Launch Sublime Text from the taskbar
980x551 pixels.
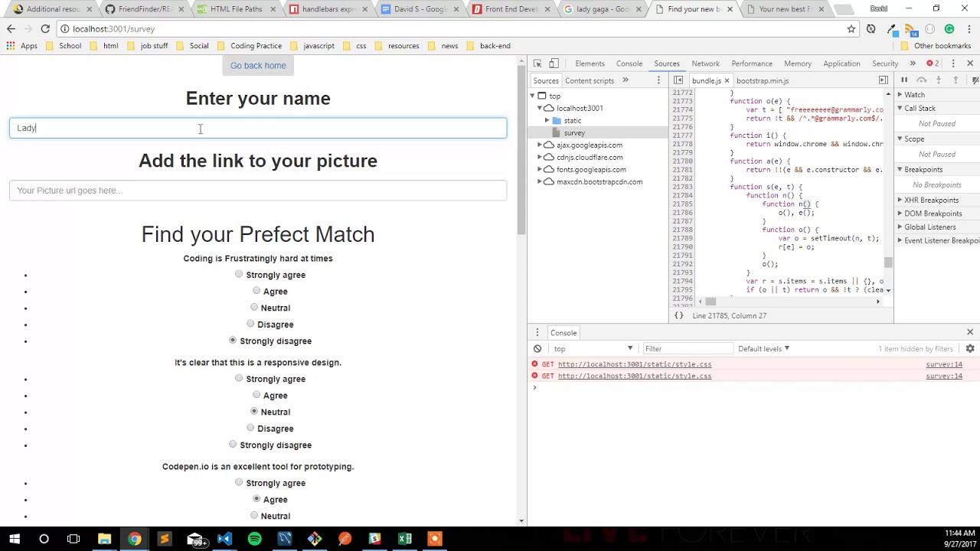pos(164,539)
